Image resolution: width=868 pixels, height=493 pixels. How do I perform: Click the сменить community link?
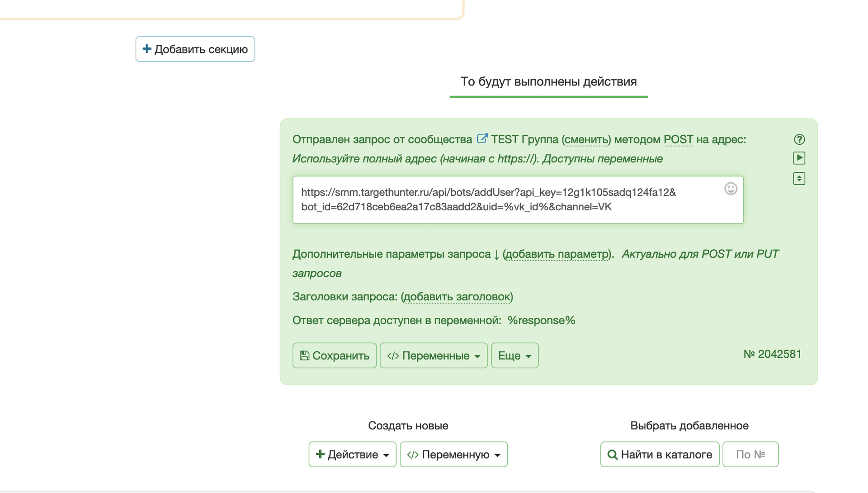586,139
